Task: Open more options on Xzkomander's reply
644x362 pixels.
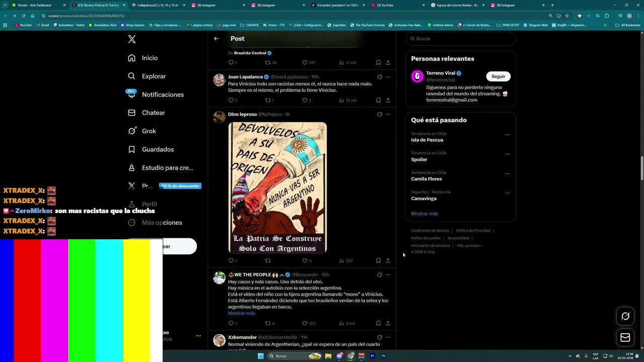Action: click(388, 337)
